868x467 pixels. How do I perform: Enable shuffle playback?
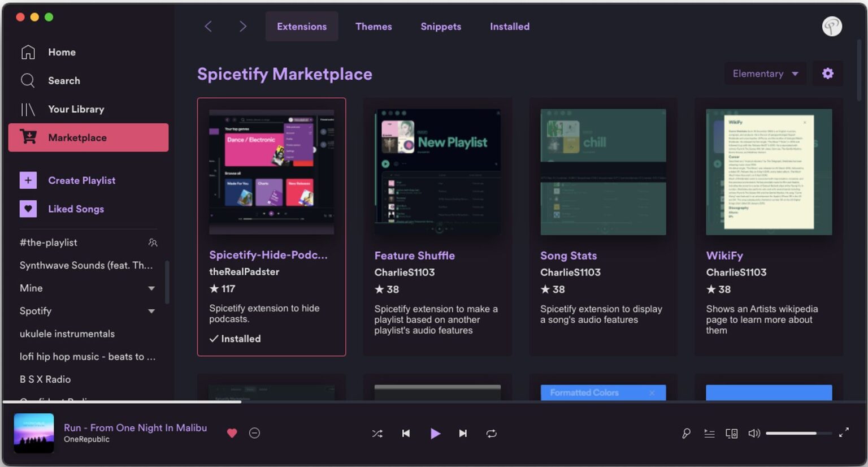(x=377, y=433)
